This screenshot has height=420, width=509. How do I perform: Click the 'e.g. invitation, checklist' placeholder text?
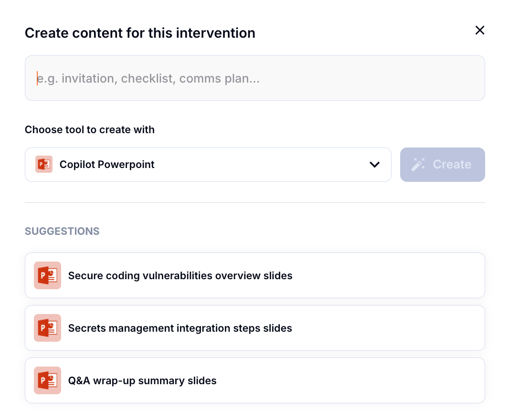point(148,79)
